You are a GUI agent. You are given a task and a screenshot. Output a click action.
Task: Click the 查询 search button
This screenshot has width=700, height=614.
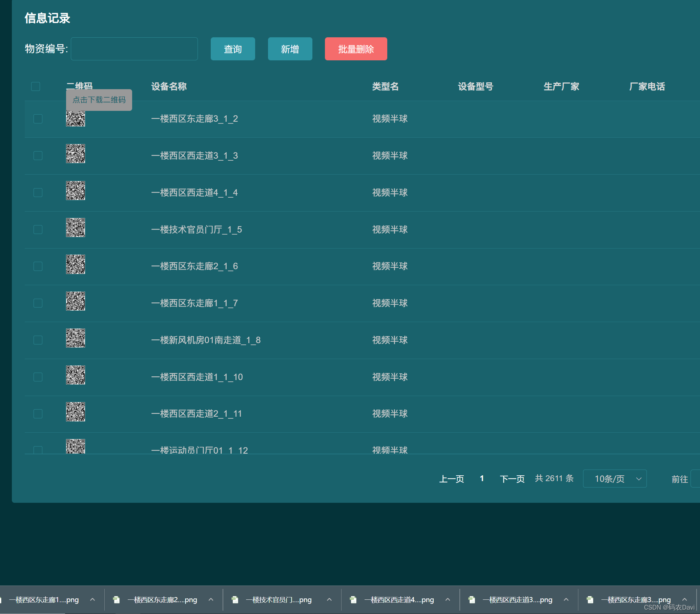[233, 49]
